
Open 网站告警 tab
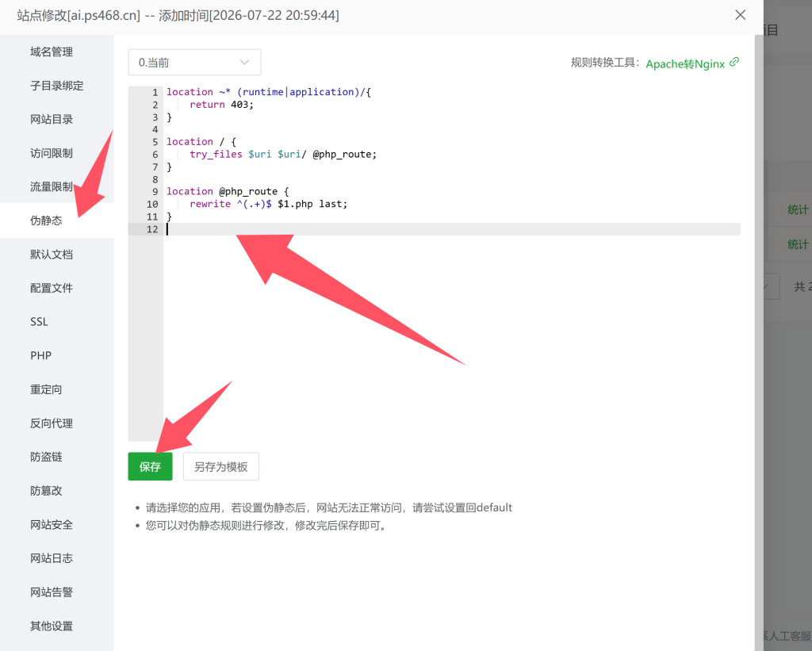(x=52, y=592)
